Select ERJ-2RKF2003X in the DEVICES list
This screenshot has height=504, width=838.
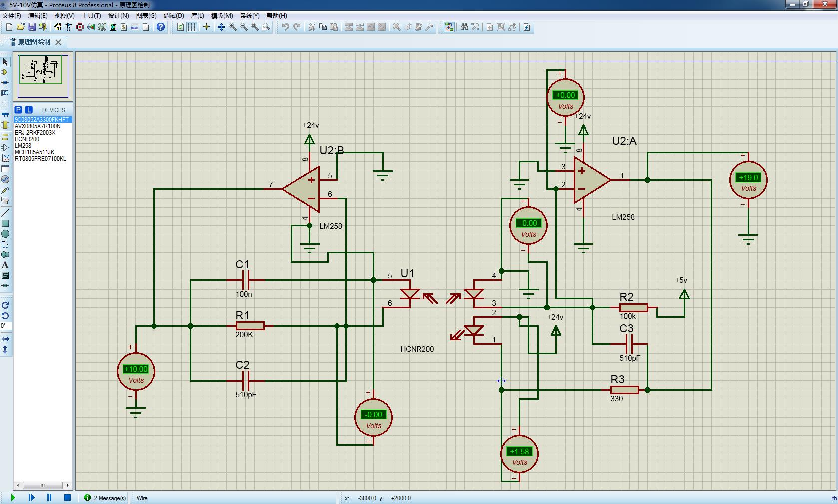[43, 133]
